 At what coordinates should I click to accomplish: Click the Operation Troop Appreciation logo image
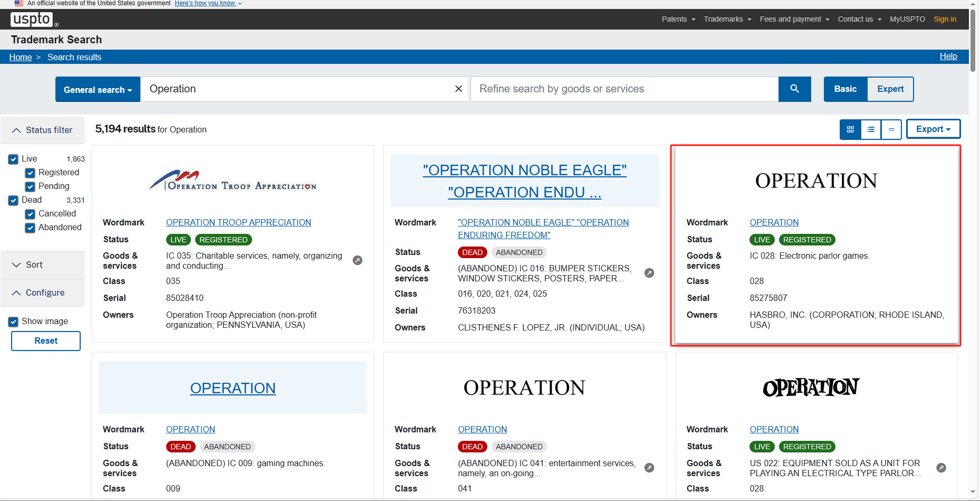coord(233,181)
